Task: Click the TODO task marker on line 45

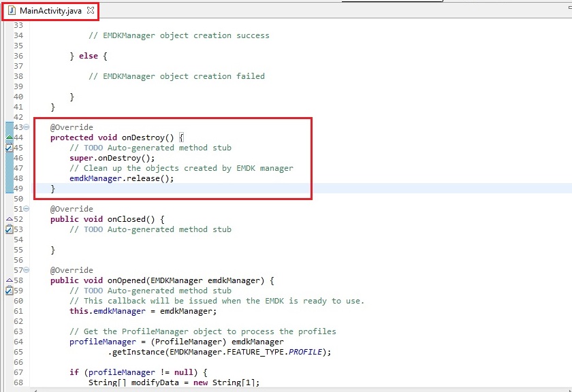Action: pyautogui.click(x=9, y=148)
